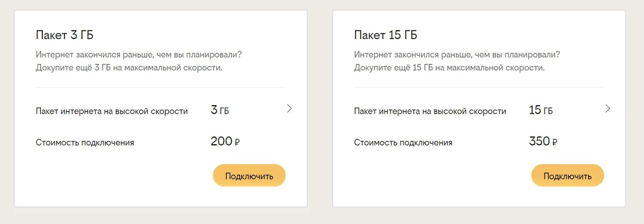Click "Стоимость подключения" label in the 15 ГБ card
This screenshot has height=224, width=644.
403,142
